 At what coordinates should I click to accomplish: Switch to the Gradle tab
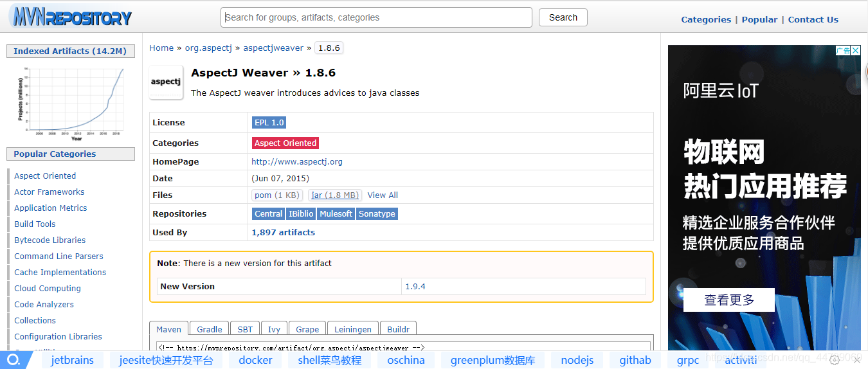pyautogui.click(x=210, y=328)
